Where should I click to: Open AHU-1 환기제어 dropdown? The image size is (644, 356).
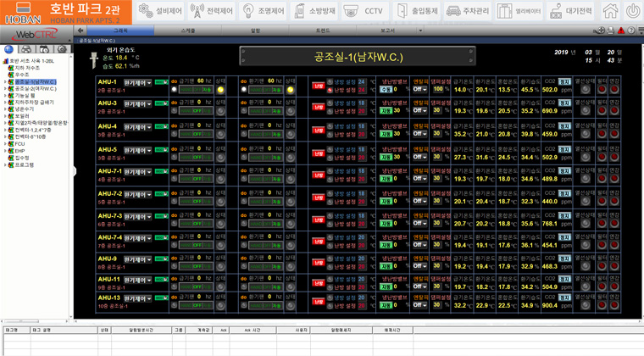click(x=137, y=83)
